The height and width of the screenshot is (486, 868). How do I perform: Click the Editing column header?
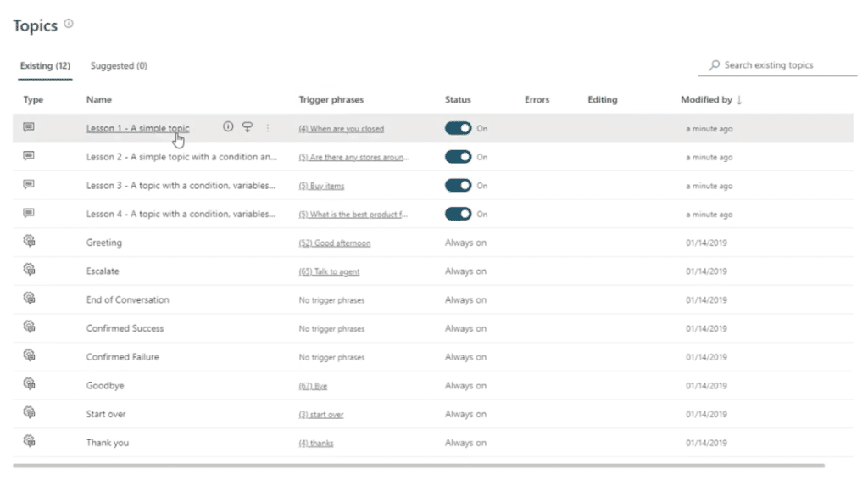pyautogui.click(x=603, y=100)
